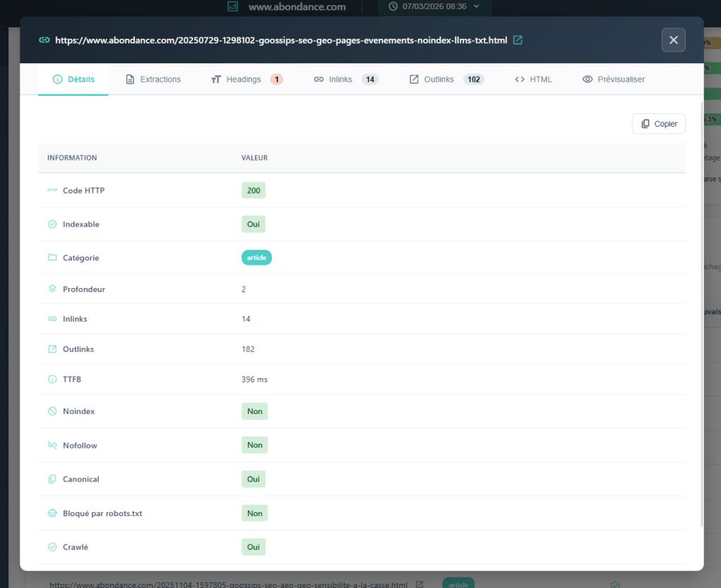Viewport: 721px width, 588px height.
Task: Click the TTFB info icon
Action: click(x=52, y=380)
